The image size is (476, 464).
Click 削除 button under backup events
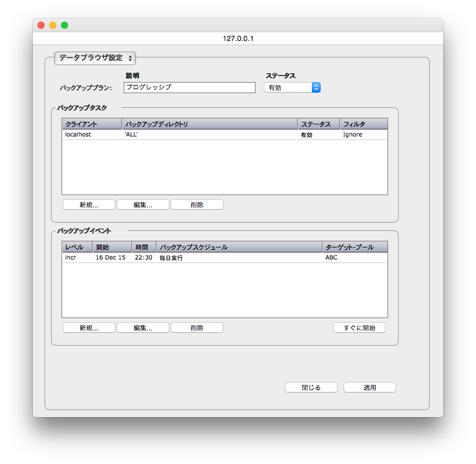coord(197,328)
